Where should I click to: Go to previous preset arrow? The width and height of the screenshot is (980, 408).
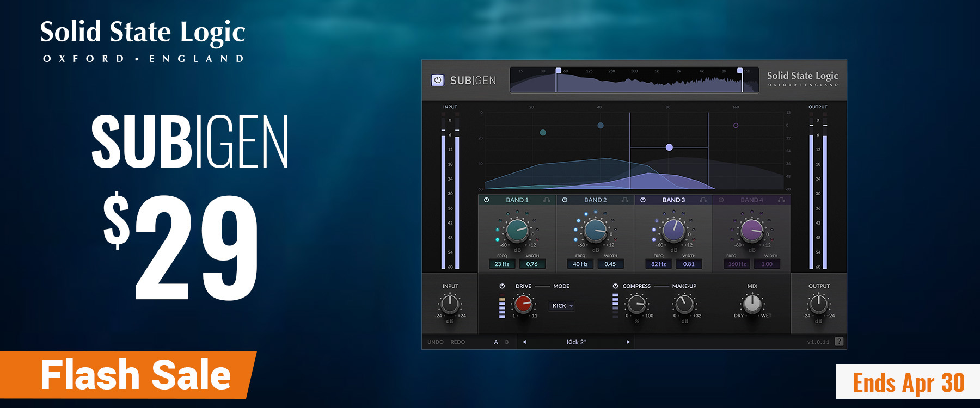pyautogui.click(x=524, y=342)
